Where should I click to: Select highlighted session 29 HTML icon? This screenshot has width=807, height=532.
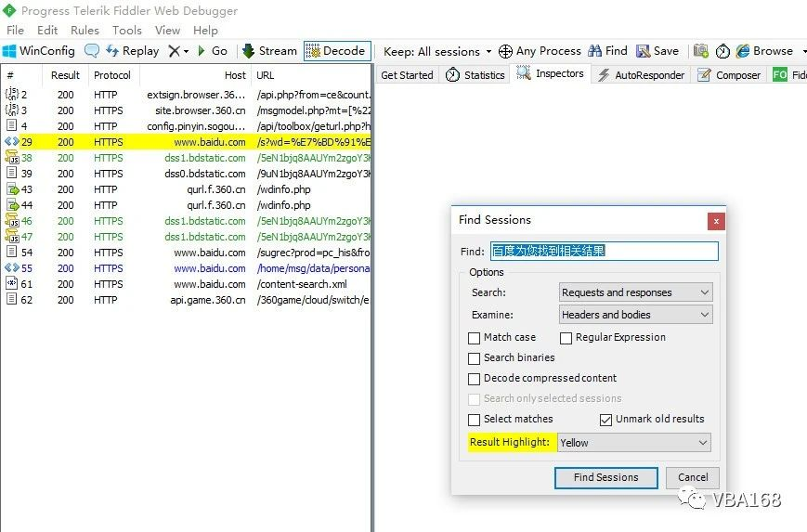coord(11,141)
